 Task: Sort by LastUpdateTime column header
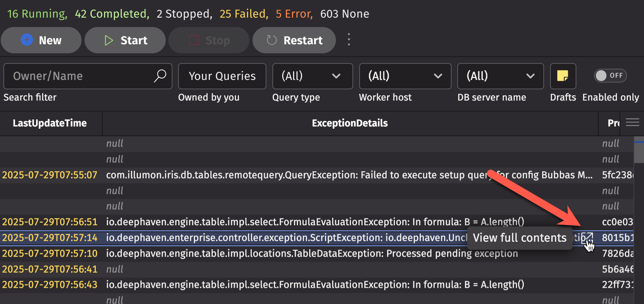tap(50, 123)
